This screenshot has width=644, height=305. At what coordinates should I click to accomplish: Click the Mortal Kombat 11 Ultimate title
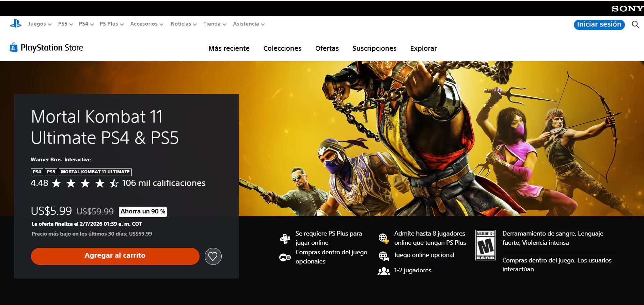coord(105,127)
